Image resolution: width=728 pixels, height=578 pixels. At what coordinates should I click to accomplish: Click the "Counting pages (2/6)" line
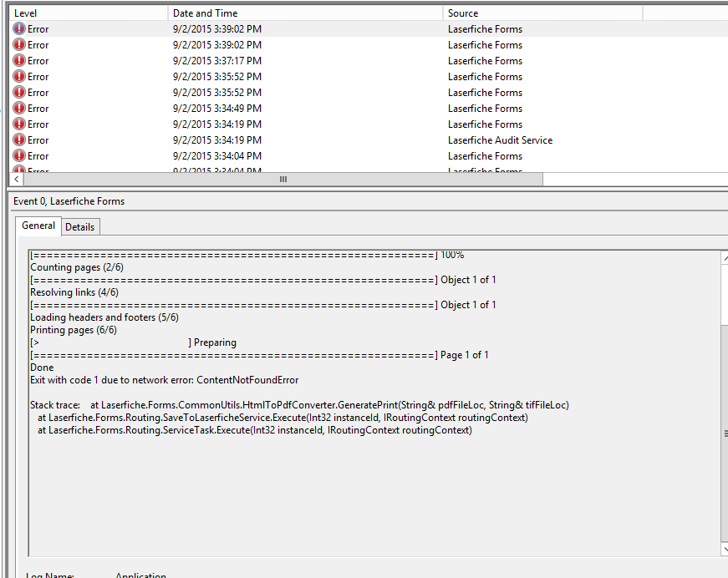[77, 267]
